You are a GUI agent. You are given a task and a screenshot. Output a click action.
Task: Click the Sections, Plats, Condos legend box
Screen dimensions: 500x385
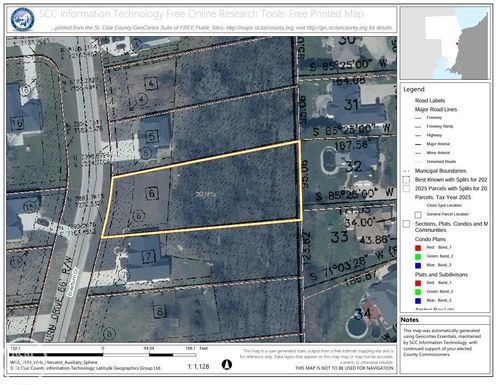[x=406, y=224]
